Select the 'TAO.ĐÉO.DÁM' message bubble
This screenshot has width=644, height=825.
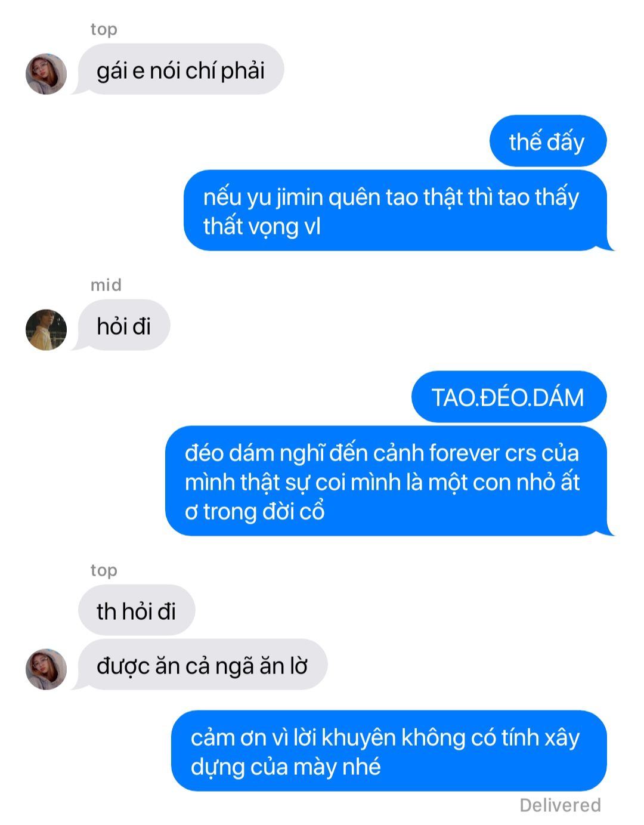pos(508,397)
